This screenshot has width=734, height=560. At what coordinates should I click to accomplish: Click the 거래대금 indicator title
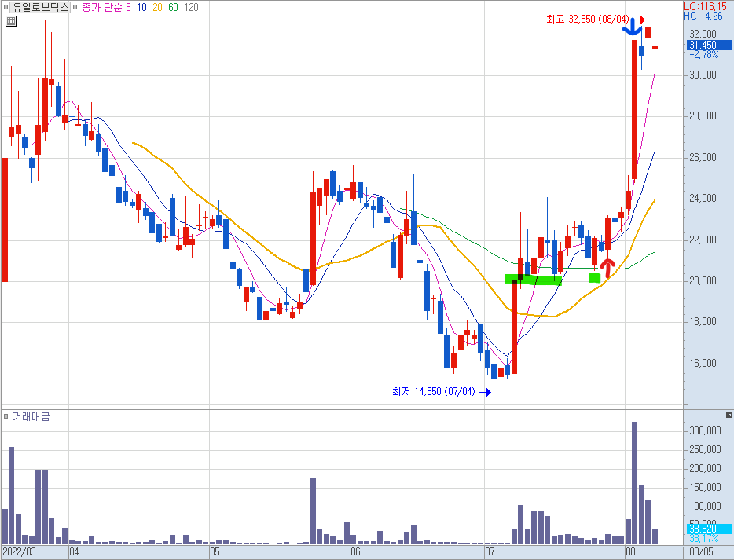(31, 416)
